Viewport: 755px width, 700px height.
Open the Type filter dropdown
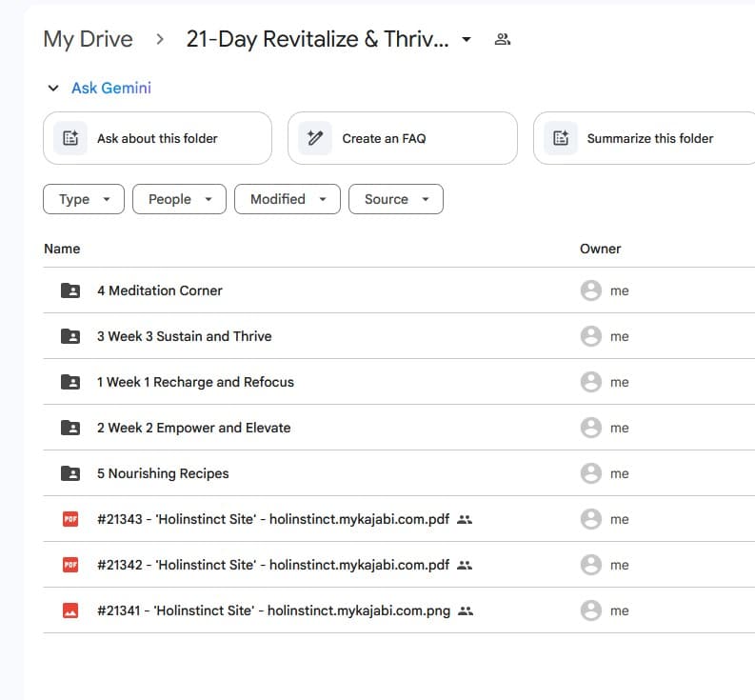point(84,199)
